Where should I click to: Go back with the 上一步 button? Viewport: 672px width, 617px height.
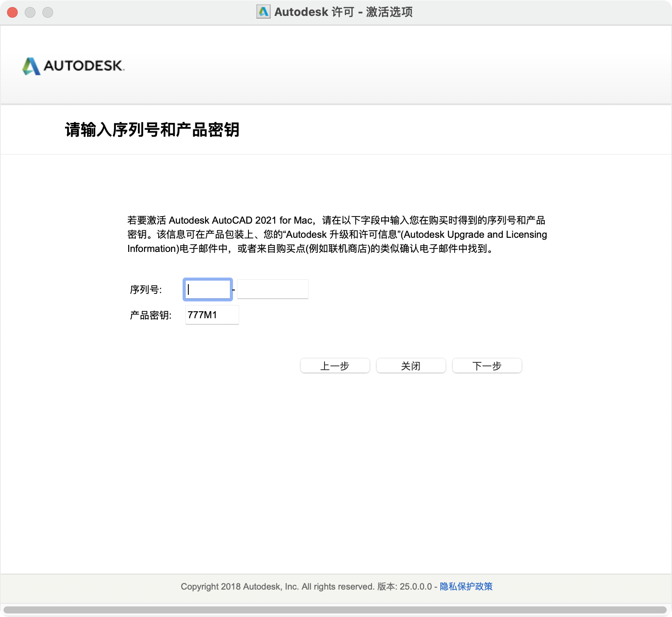pos(335,366)
